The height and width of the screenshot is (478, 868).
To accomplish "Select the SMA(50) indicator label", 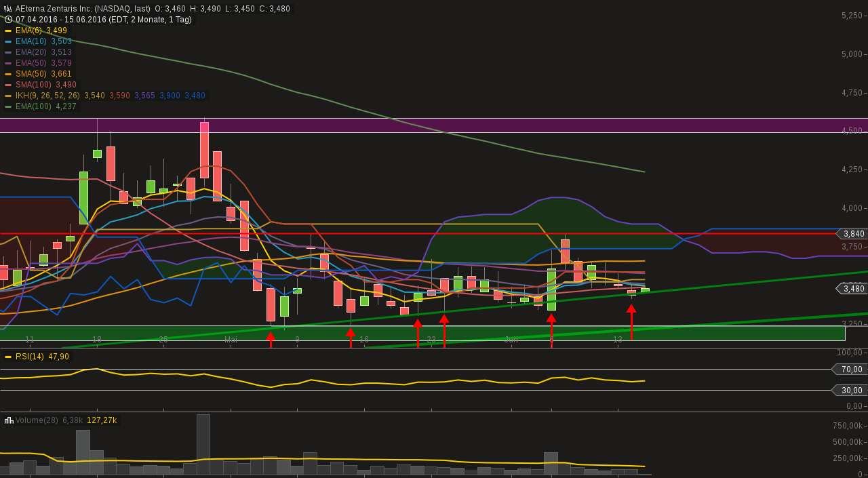I will (30, 74).
